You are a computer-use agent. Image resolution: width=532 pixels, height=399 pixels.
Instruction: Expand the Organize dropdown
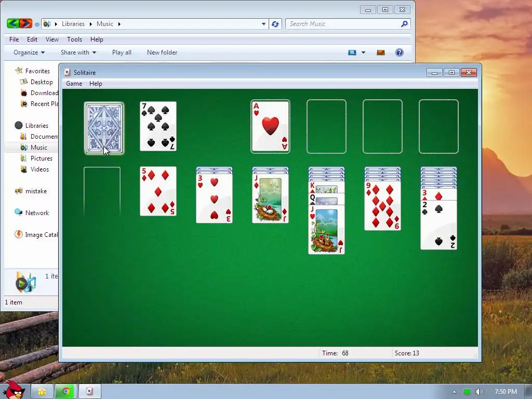pos(29,52)
